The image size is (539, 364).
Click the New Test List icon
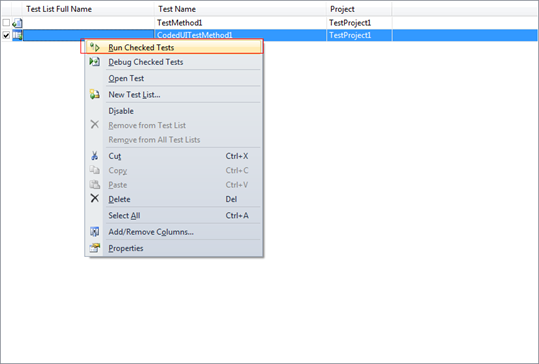95,94
